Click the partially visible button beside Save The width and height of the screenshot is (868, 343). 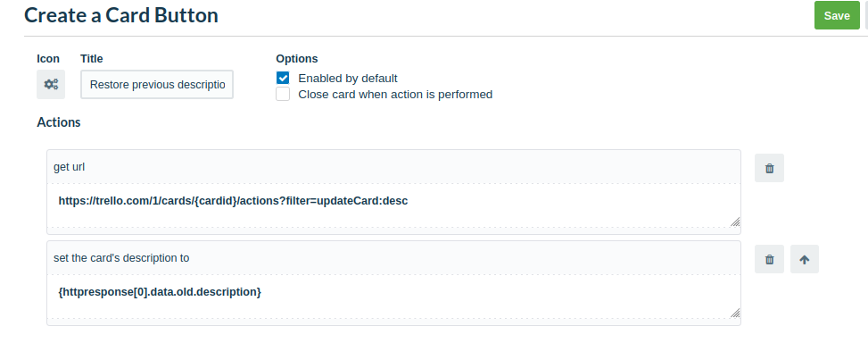click(866, 15)
